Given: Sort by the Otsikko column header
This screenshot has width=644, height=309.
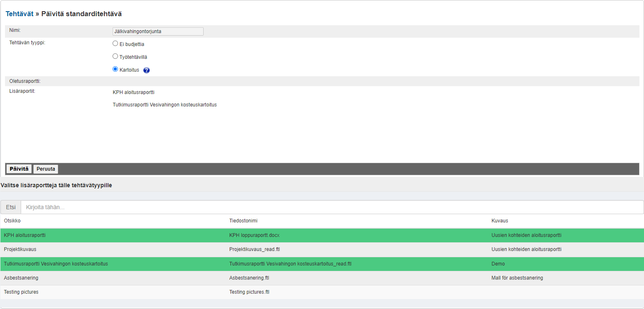Looking at the screenshot, I should click(x=12, y=221).
